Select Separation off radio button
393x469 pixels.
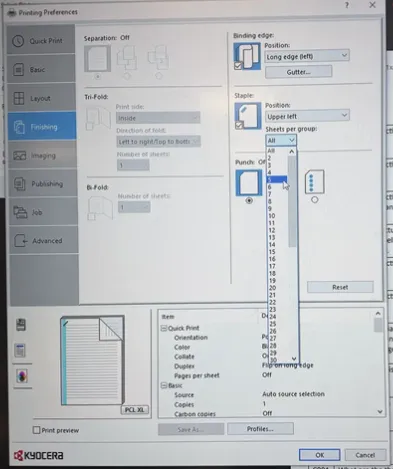[x=98, y=77]
